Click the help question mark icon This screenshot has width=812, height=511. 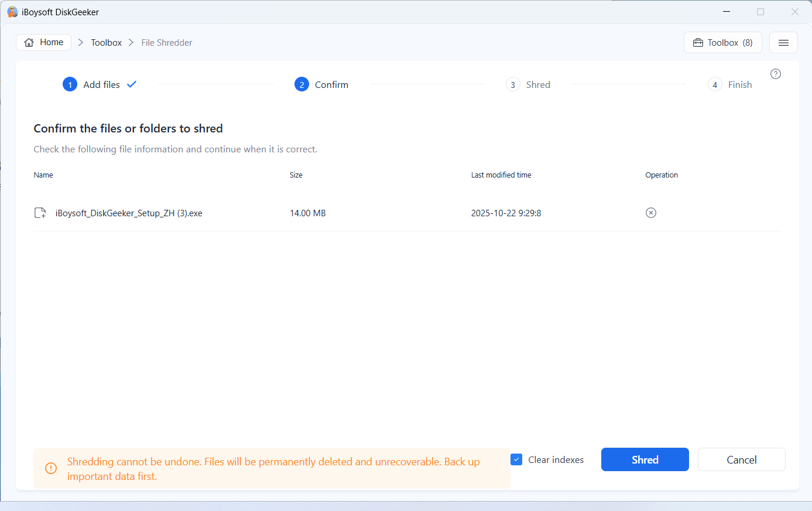(x=776, y=74)
